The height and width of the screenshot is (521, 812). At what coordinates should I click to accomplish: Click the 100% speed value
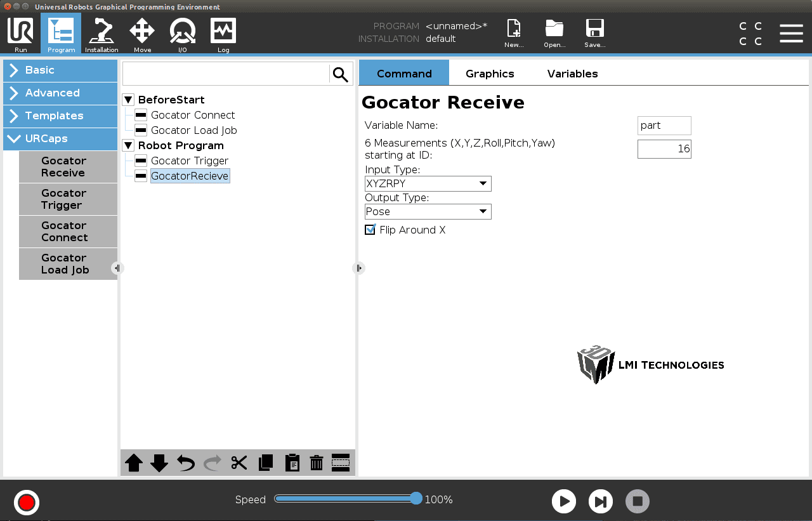tap(438, 499)
